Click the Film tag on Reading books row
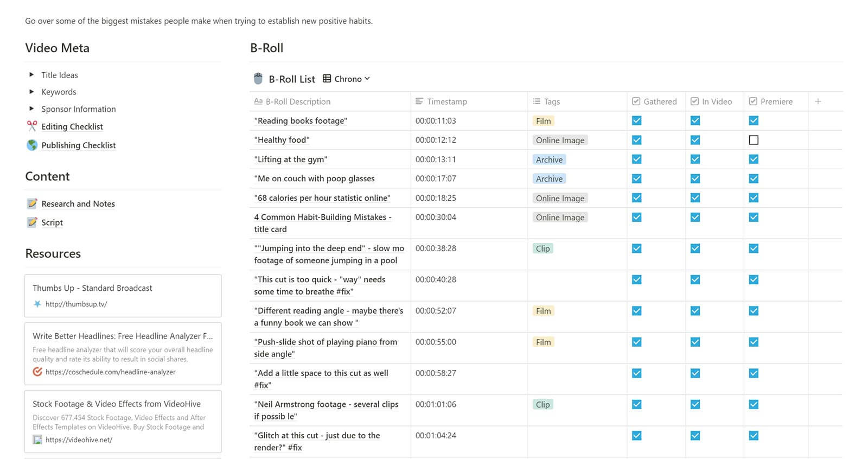The image size is (868, 459). pyautogui.click(x=543, y=121)
